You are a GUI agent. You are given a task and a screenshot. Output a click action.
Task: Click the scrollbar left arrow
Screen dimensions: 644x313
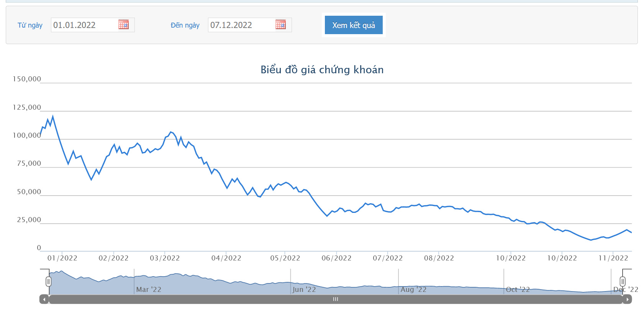click(x=44, y=299)
